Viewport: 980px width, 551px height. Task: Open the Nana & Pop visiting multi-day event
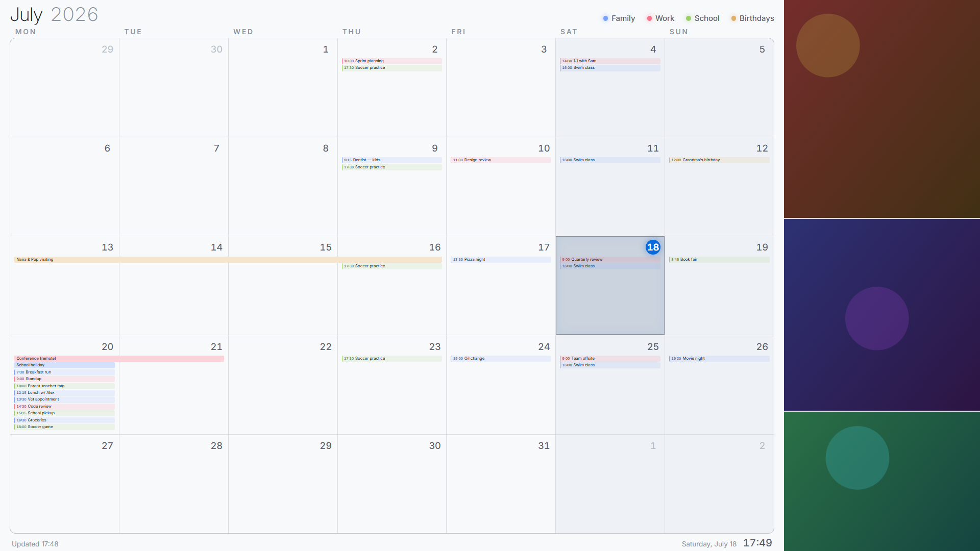(228, 260)
